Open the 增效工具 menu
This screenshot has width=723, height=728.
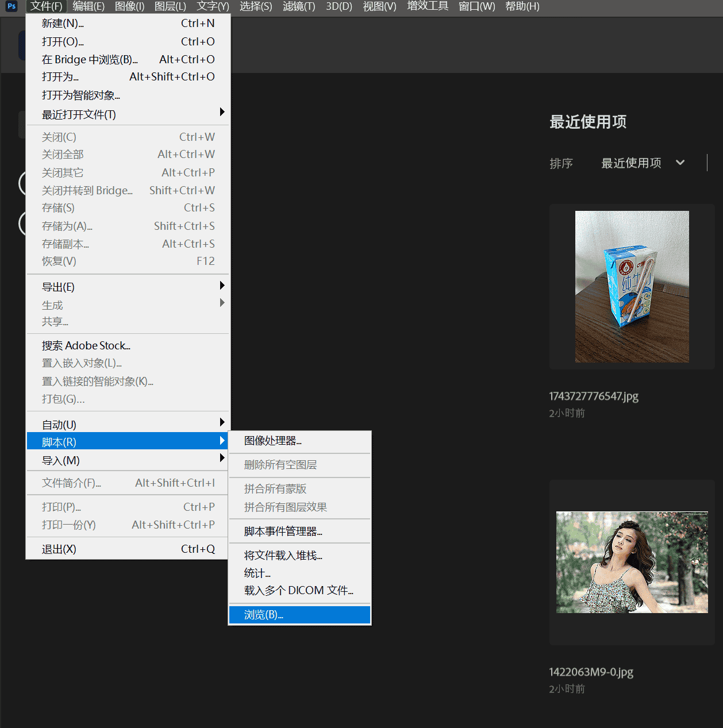[428, 6]
